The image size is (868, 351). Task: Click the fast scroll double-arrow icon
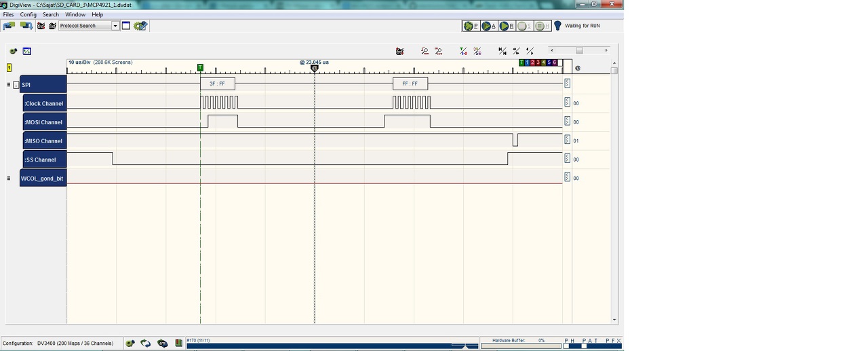point(516,51)
